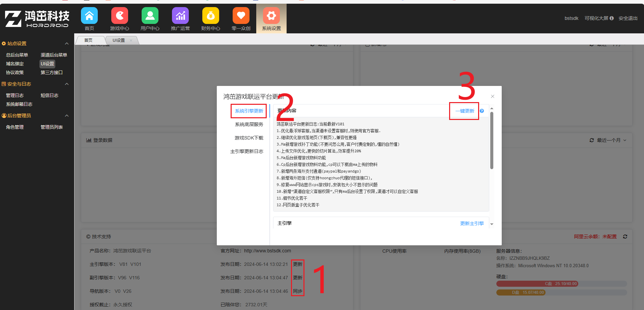The width and height of the screenshot is (644, 310).
Task: Click the refresh icon beside 最近一个月
Action: (592, 140)
